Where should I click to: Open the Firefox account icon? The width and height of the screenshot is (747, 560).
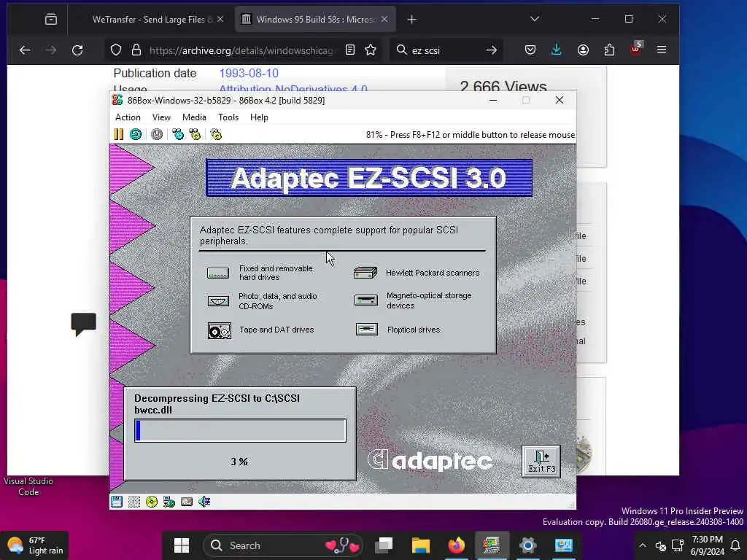point(583,50)
